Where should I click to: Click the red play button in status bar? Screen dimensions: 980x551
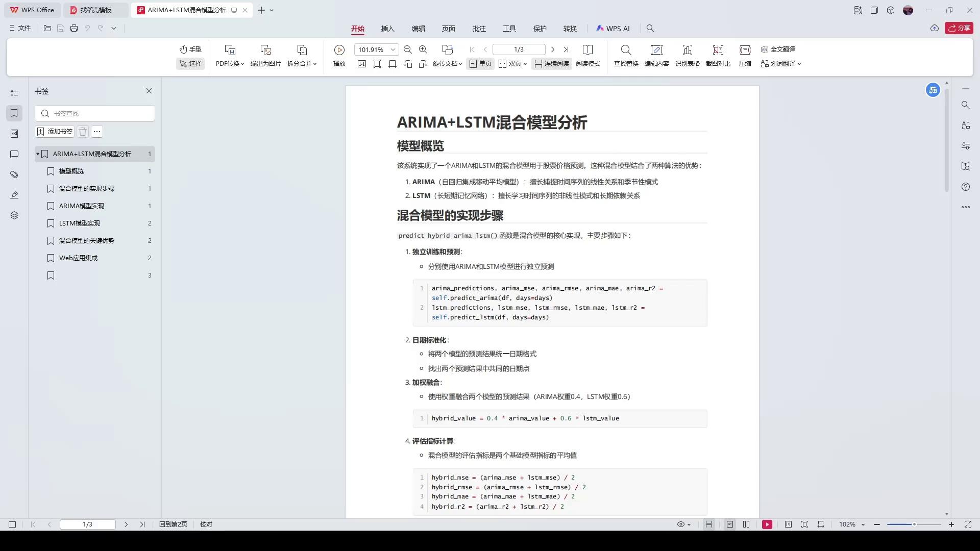pyautogui.click(x=767, y=524)
